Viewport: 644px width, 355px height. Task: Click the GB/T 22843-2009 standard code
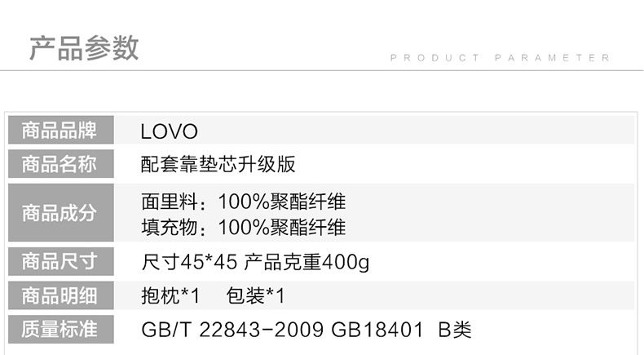[233, 331]
